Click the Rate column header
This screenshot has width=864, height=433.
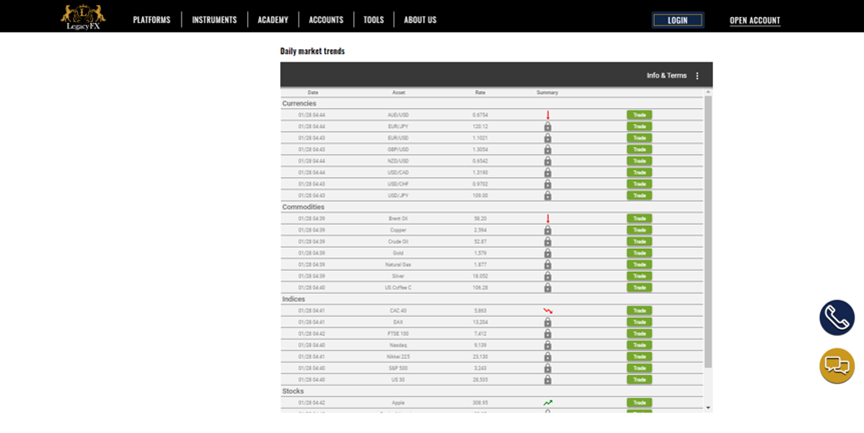pos(480,93)
